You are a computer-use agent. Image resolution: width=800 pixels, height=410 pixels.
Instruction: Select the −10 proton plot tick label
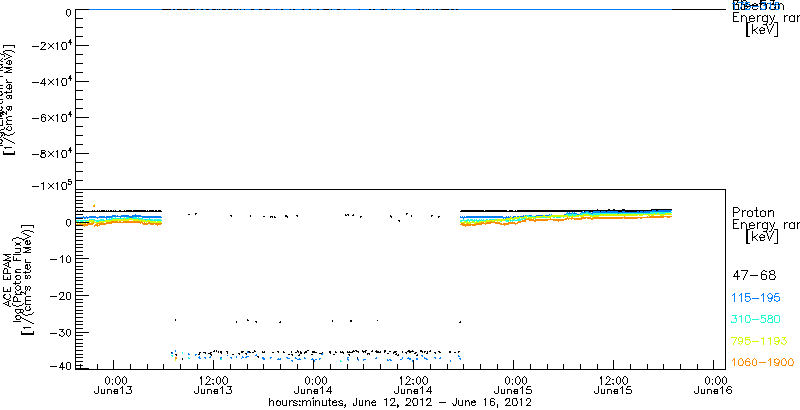(x=60, y=259)
